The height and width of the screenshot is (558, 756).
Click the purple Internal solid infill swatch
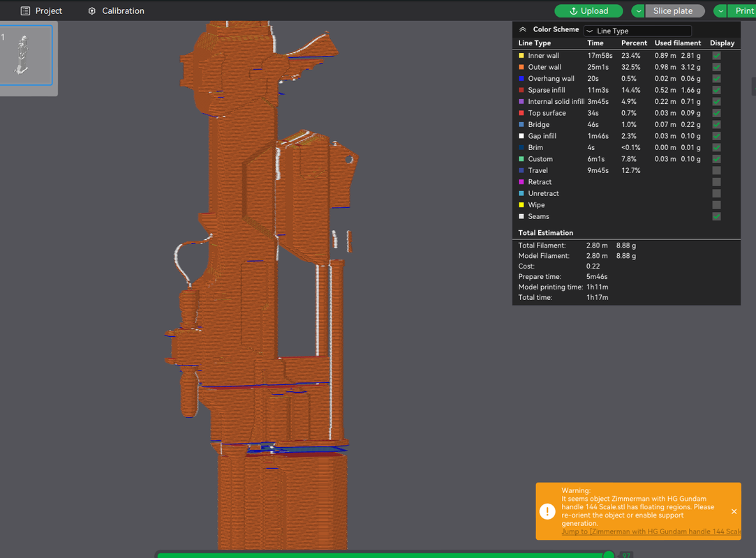pos(521,102)
